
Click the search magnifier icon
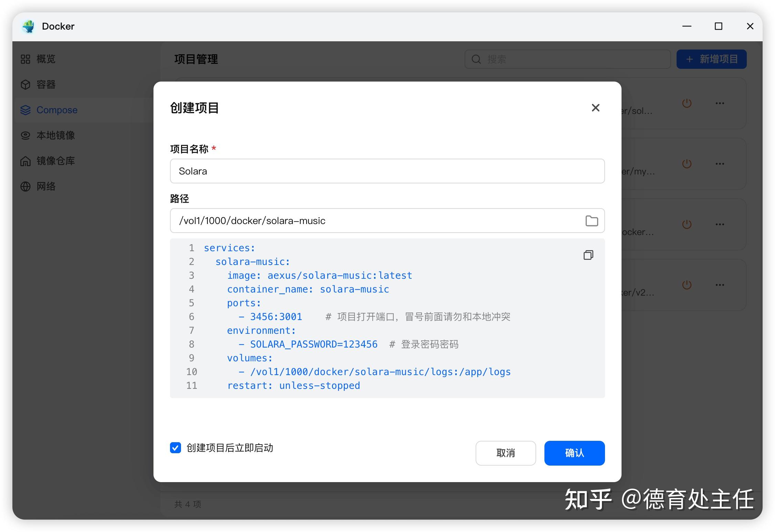coord(476,59)
